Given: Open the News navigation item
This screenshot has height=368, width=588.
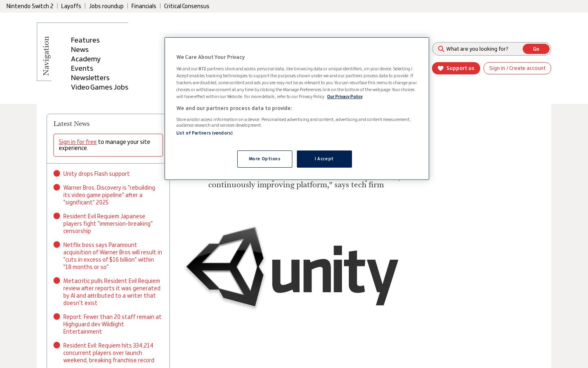Looking at the screenshot, I should [80, 49].
